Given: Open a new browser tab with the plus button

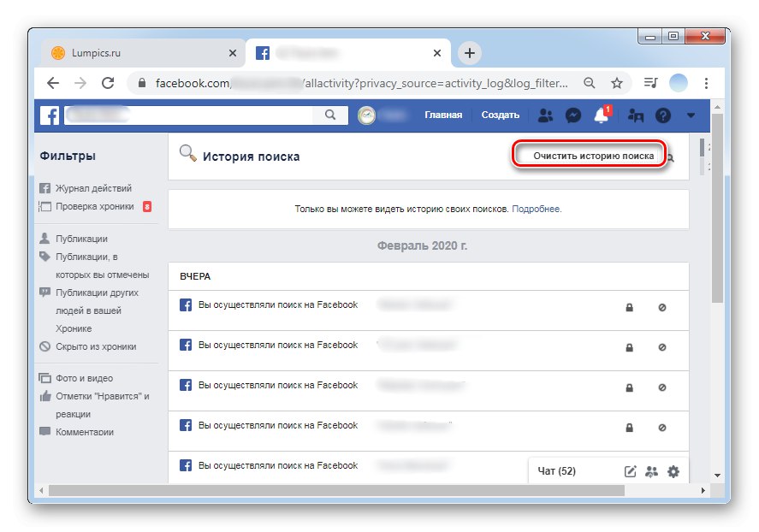Looking at the screenshot, I should (470, 53).
